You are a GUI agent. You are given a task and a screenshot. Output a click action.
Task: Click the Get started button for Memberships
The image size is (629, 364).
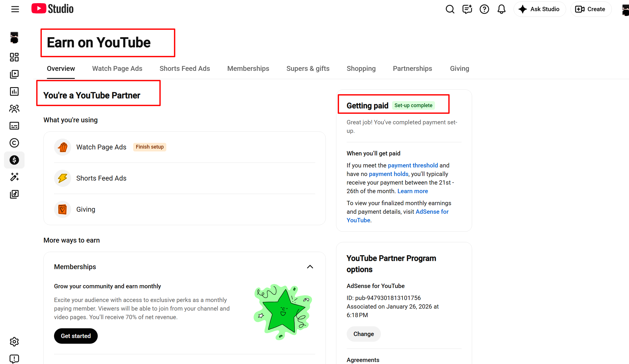coord(76,336)
